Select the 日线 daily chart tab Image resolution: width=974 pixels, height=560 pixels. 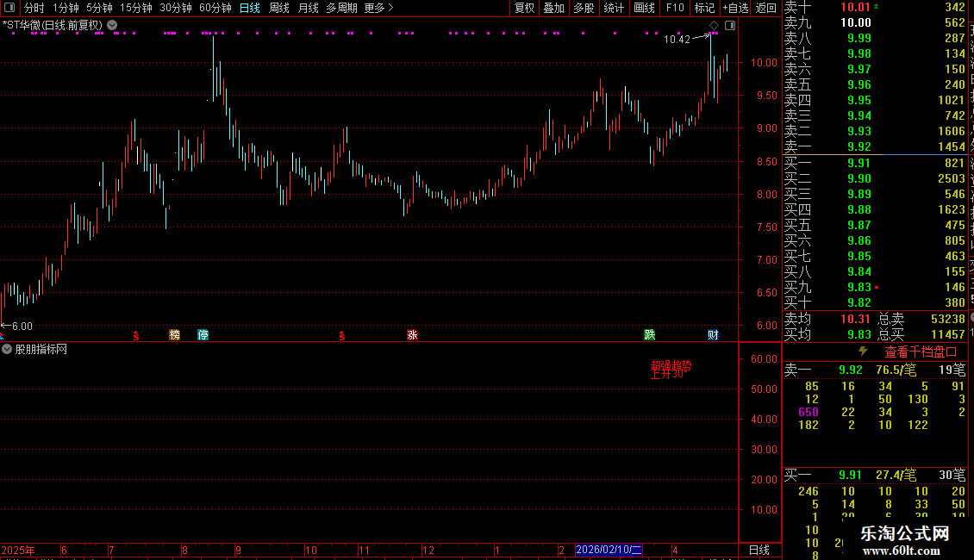pos(250,8)
